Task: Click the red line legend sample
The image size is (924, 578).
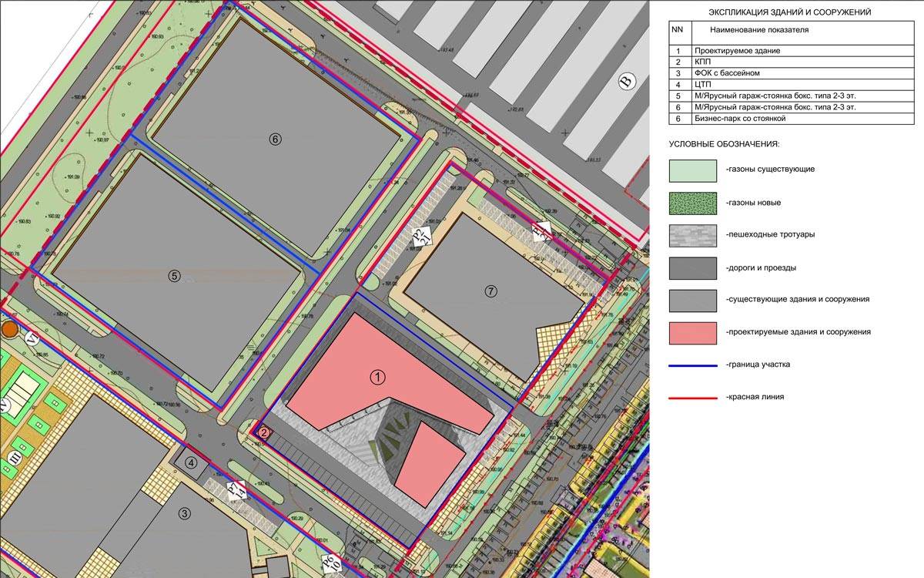Action: point(693,396)
